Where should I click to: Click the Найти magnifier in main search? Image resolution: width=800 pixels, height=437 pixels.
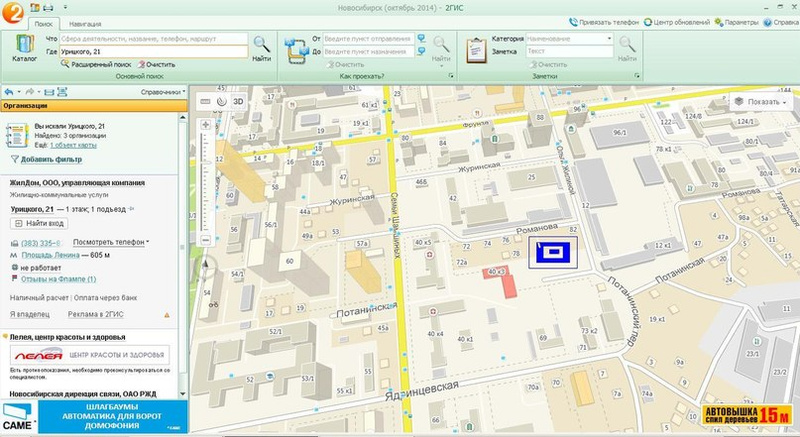click(261, 47)
